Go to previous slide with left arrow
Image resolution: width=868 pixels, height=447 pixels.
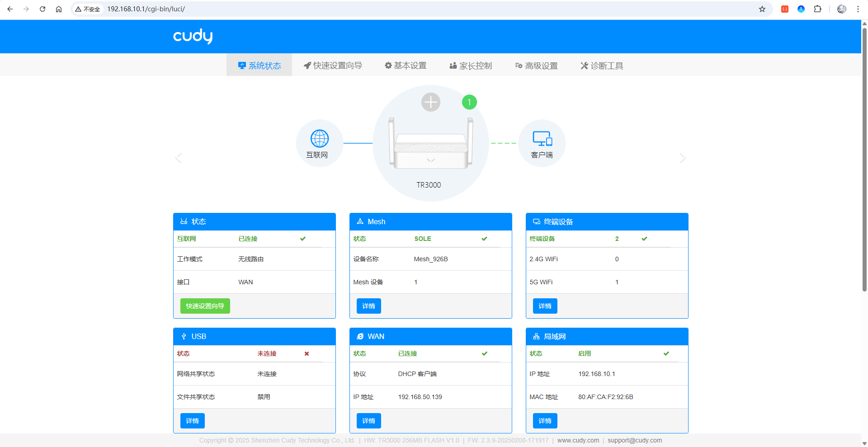click(x=179, y=157)
